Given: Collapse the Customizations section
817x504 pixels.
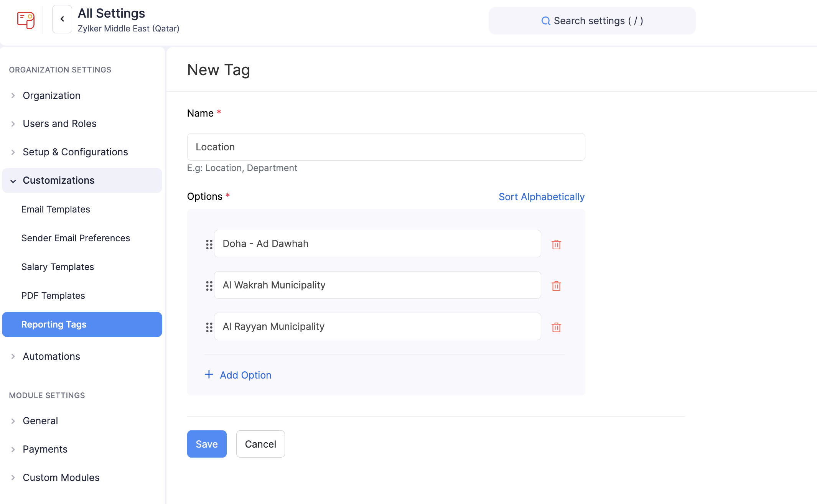Looking at the screenshot, I should coord(58,180).
